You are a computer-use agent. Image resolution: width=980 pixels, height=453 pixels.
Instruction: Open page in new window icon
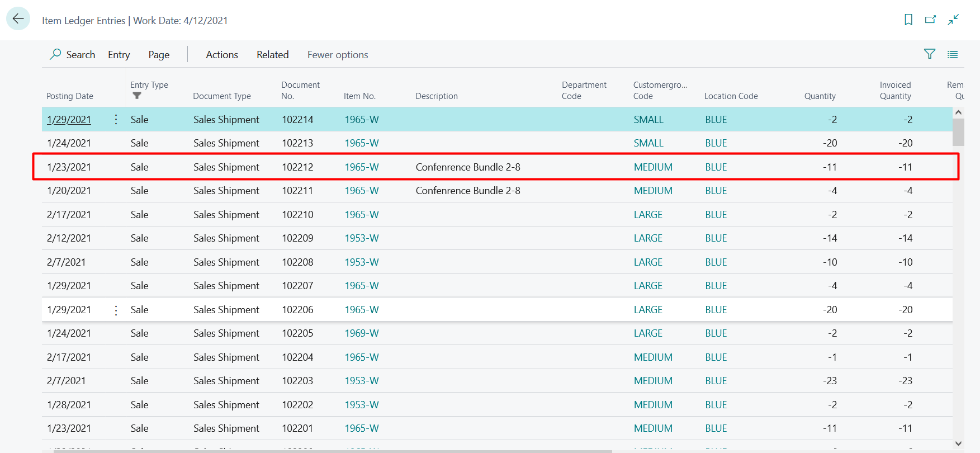tap(930, 20)
